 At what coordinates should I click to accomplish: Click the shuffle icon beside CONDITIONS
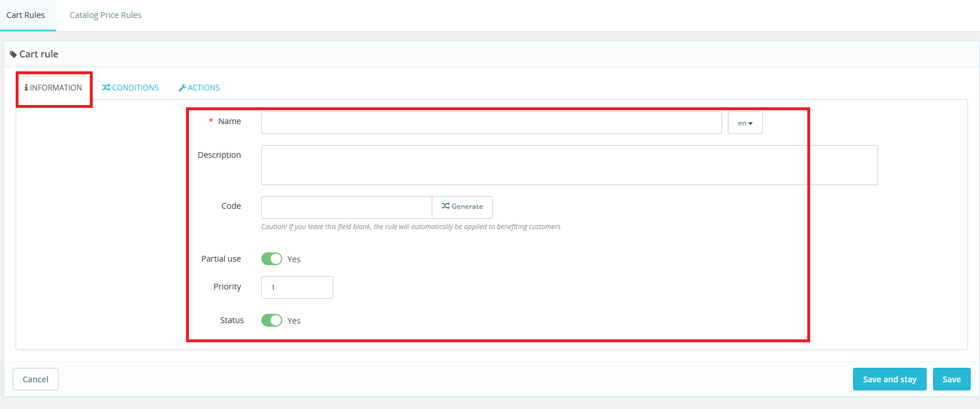[x=105, y=88]
